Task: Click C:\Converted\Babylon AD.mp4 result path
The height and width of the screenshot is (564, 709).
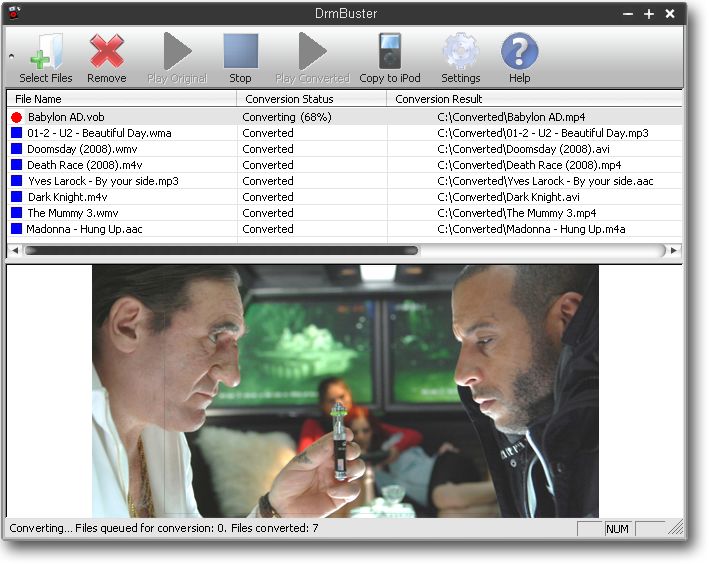Action: 511,117
